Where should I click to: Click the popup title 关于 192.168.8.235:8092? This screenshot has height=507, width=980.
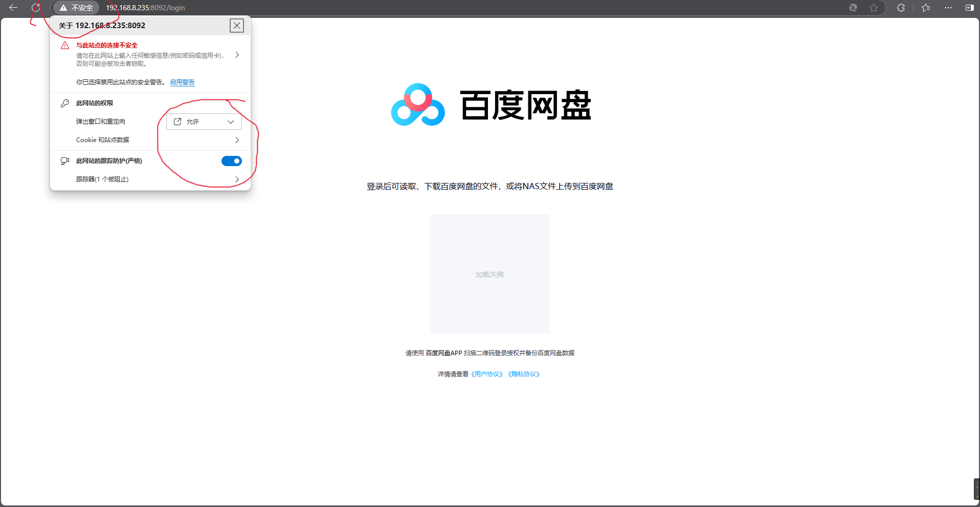(x=102, y=26)
